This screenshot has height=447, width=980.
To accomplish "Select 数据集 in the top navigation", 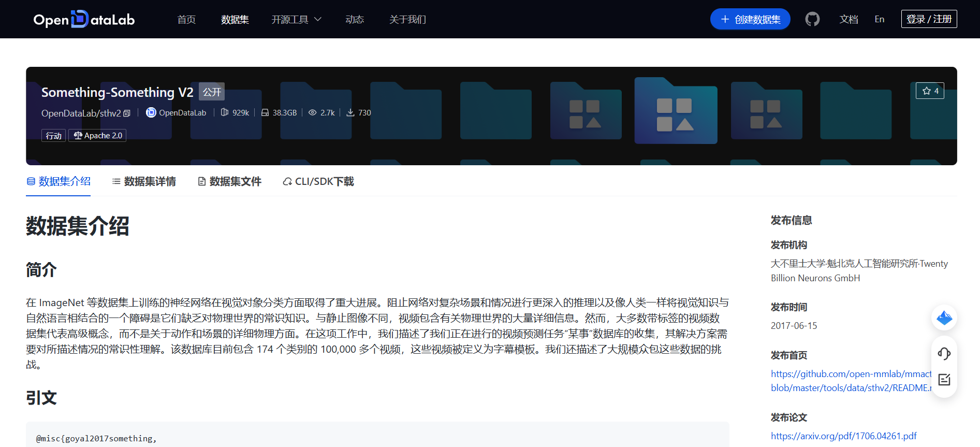I will point(235,19).
